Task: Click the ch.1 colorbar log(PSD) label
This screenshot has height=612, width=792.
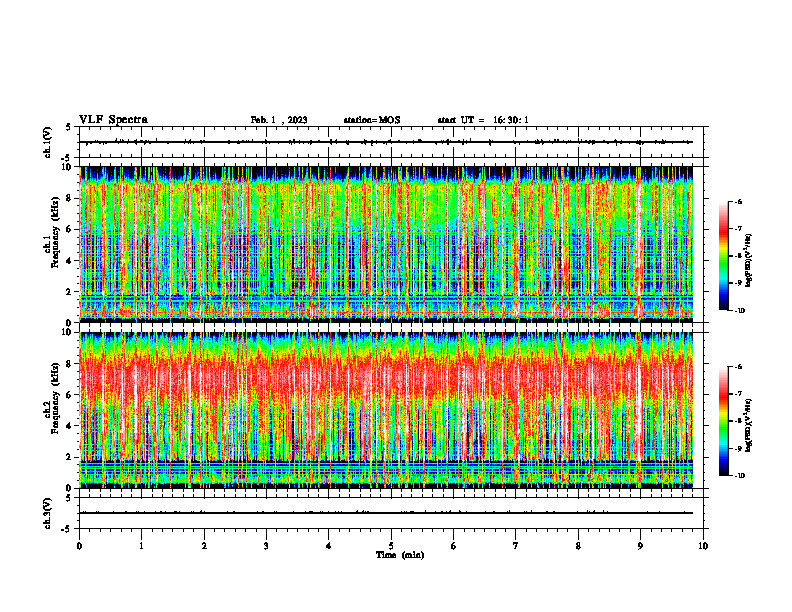Action: pyautogui.click(x=749, y=260)
